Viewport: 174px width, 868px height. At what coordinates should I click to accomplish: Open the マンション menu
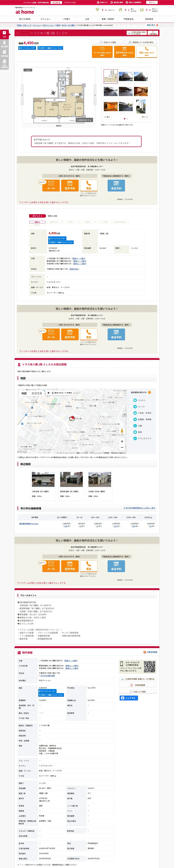(46, 19)
